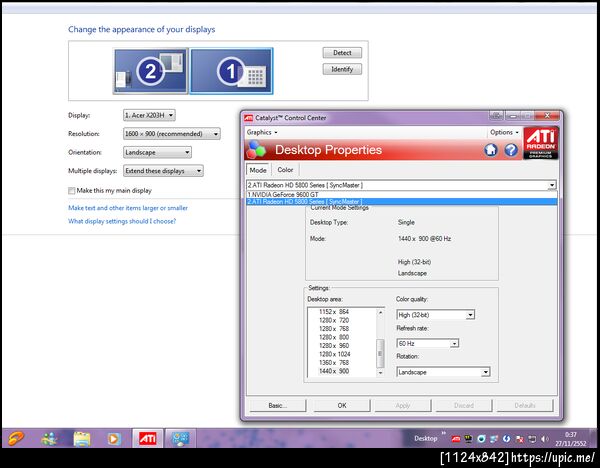The height and width of the screenshot is (468, 600).
Task: Open the Refresh rate dropdown 60 Hz
Action: (x=427, y=343)
